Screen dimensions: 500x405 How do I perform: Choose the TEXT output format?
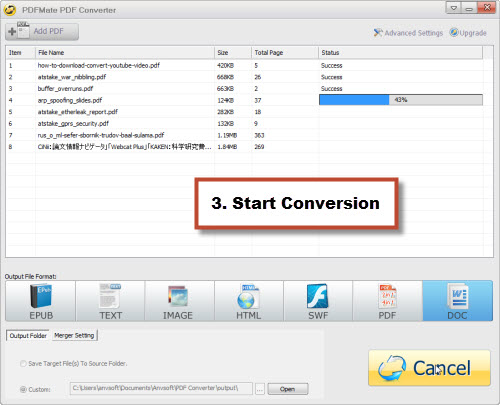[110, 301]
